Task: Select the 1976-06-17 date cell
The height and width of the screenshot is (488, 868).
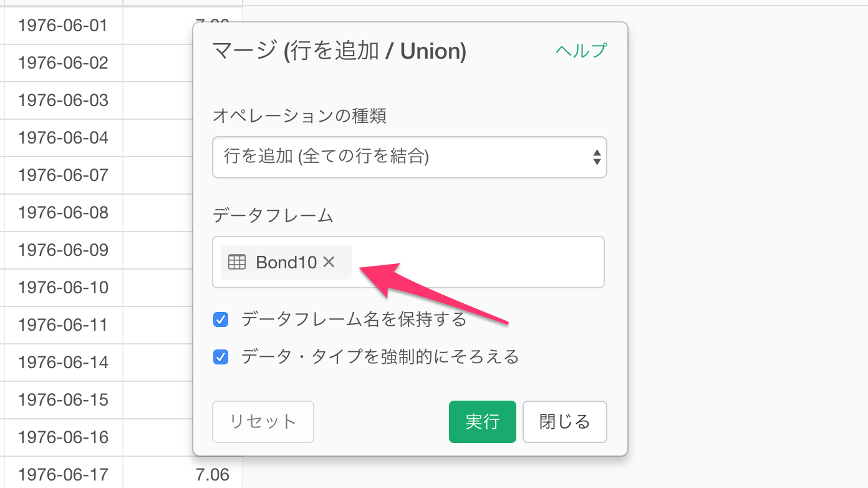Action: [64, 475]
